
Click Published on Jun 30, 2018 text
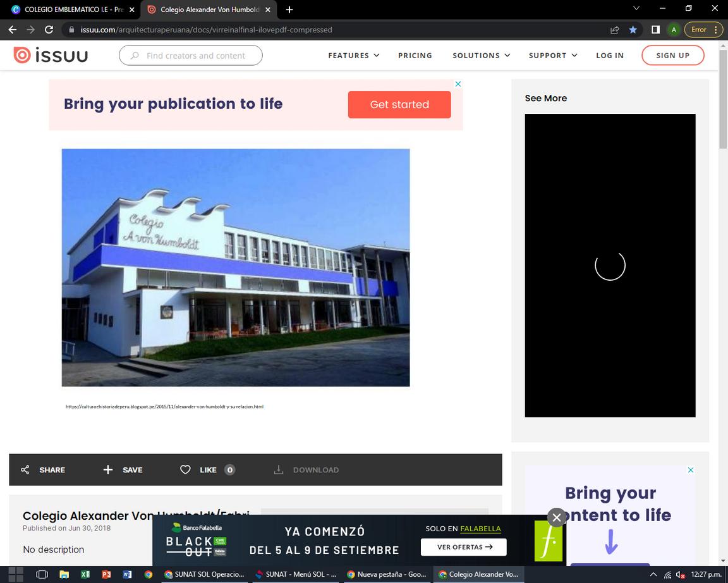point(67,528)
